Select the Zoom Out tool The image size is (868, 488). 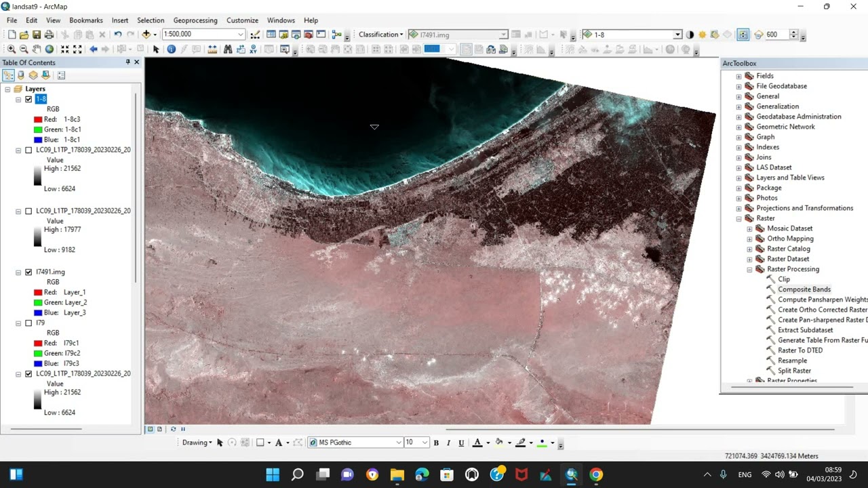pos(24,49)
